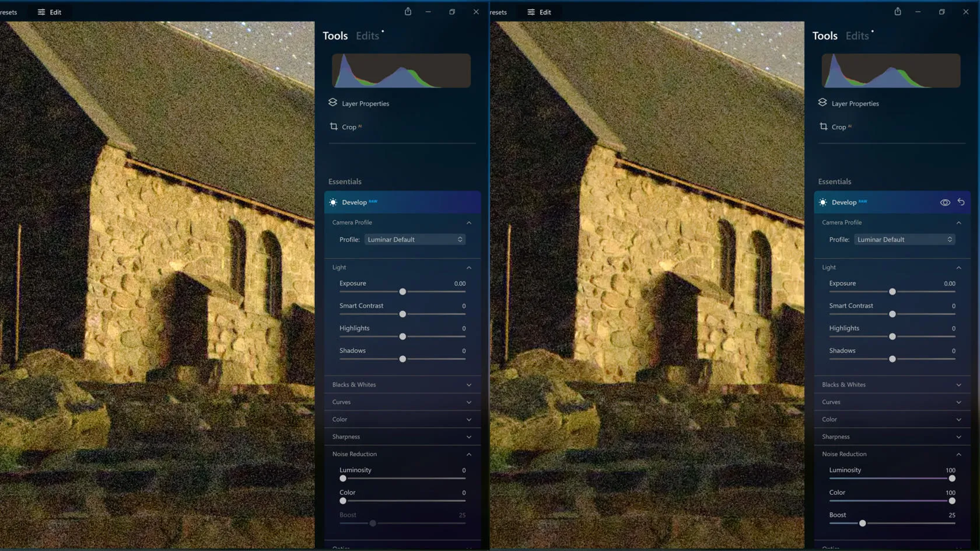Click the Essentials heading in the left window
The image size is (980, 551).
[x=345, y=181]
